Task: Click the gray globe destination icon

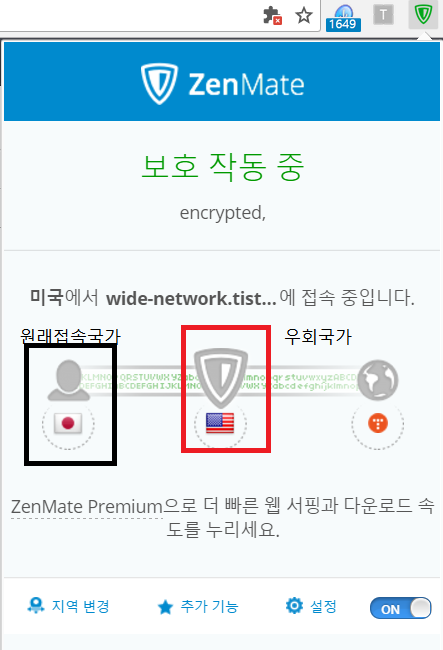Action: point(378,380)
